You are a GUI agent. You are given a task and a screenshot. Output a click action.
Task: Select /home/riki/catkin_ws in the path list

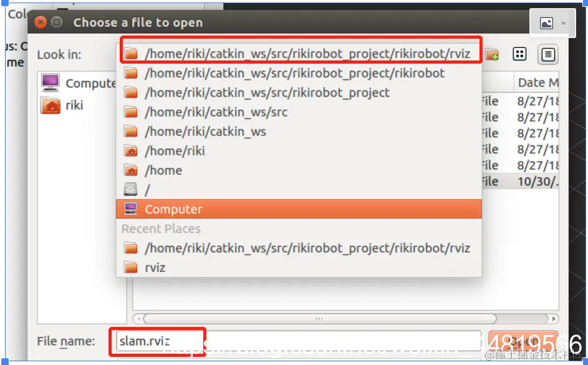(299, 131)
